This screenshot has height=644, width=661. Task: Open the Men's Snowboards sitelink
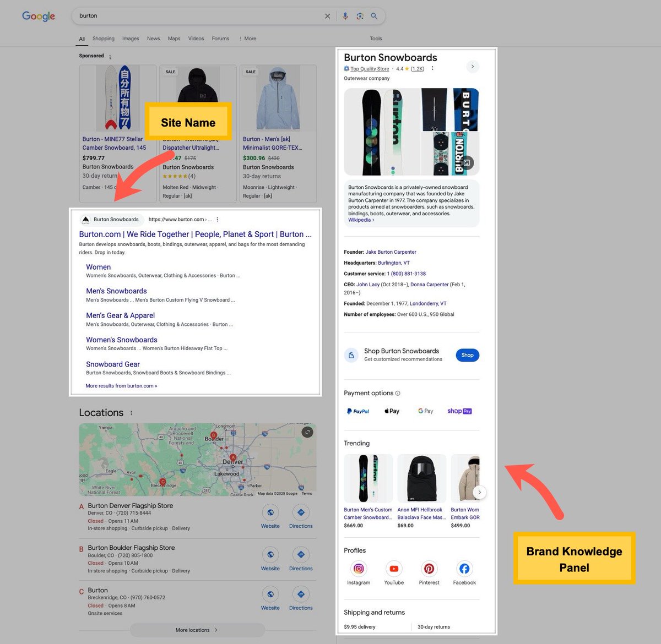(x=116, y=291)
